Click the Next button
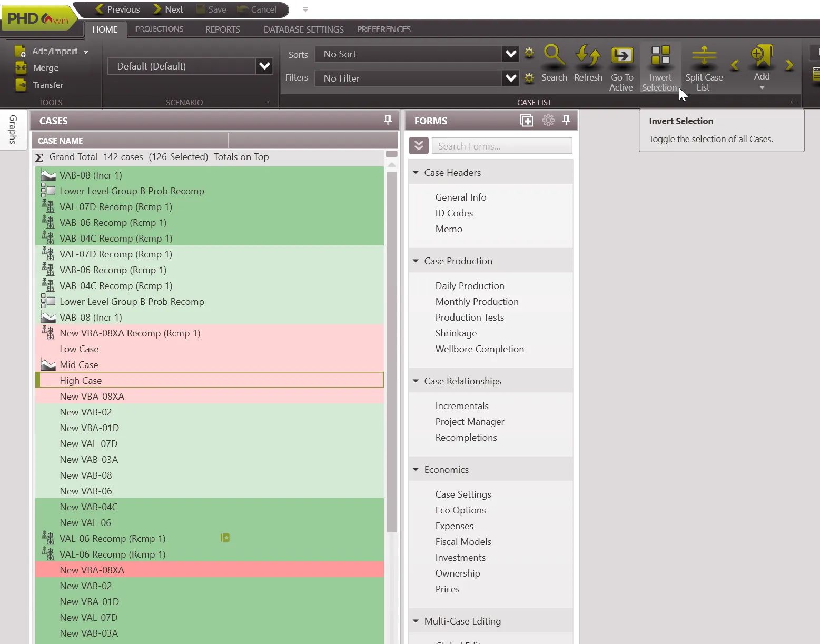 pos(168,9)
